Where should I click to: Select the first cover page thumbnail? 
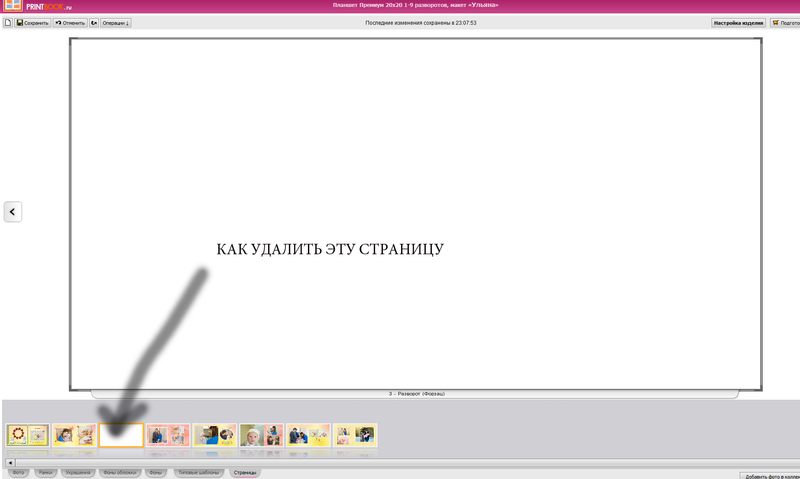coord(27,434)
